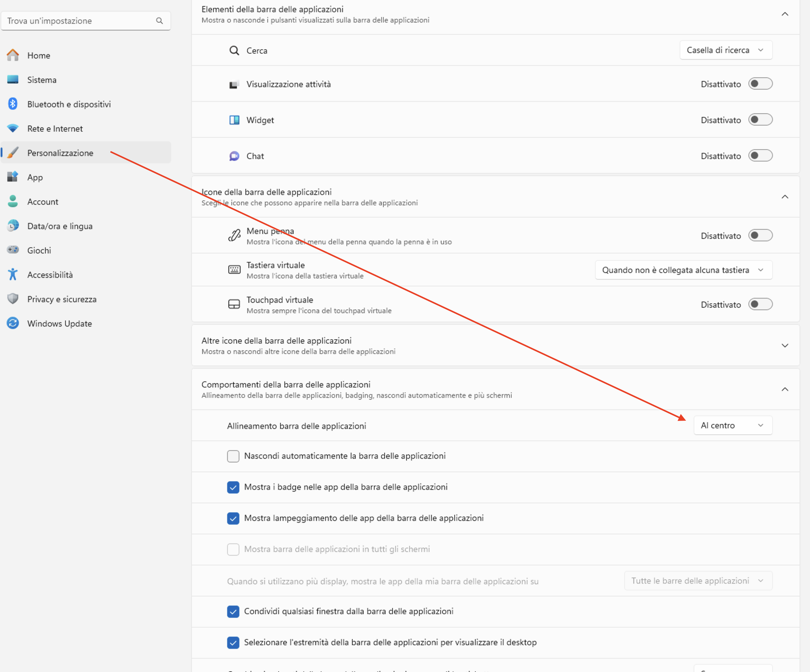Expand Altre icone della barra delle applicazioni
The width and height of the screenshot is (810, 672).
click(x=784, y=346)
